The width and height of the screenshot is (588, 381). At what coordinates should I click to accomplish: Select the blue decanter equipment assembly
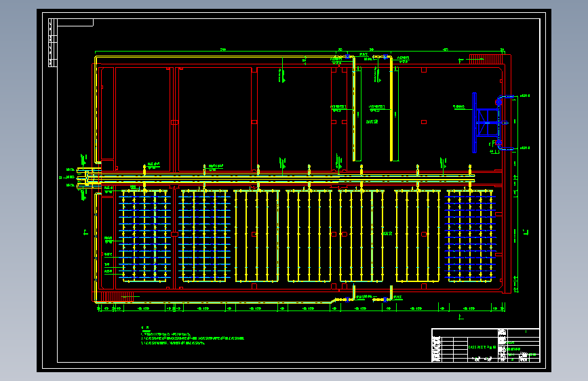tap(492, 123)
